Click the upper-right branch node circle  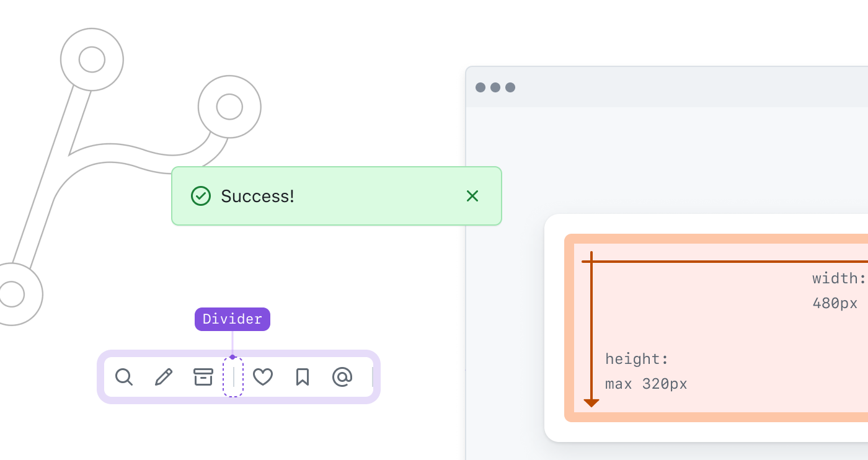click(x=229, y=107)
